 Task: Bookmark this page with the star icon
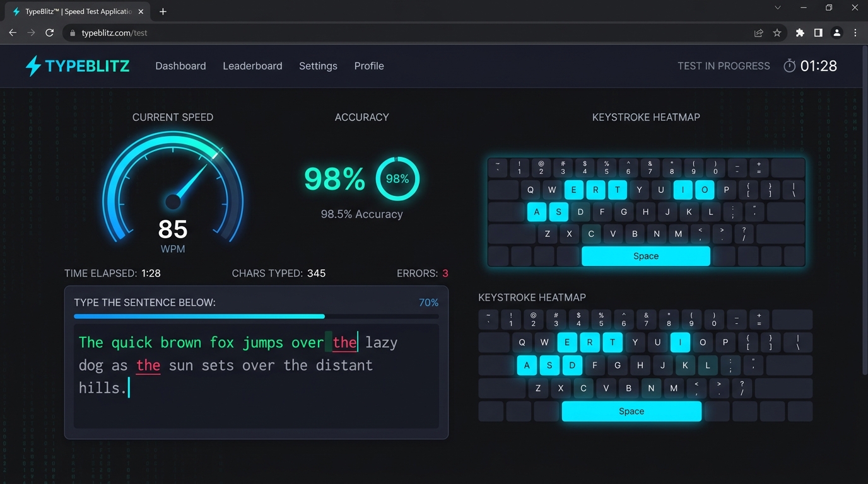(777, 33)
